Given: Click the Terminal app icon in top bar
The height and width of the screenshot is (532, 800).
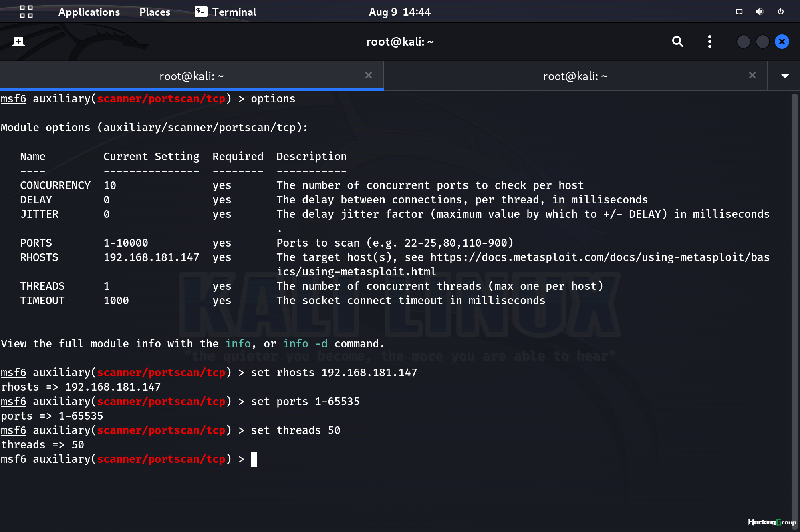Looking at the screenshot, I should [x=201, y=12].
